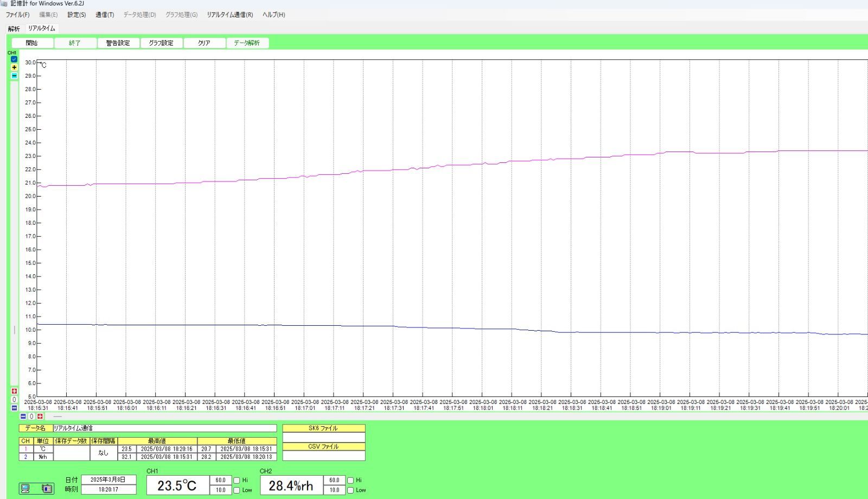Click the 最高値 column header
The image size is (868, 499).
click(x=157, y=441)
